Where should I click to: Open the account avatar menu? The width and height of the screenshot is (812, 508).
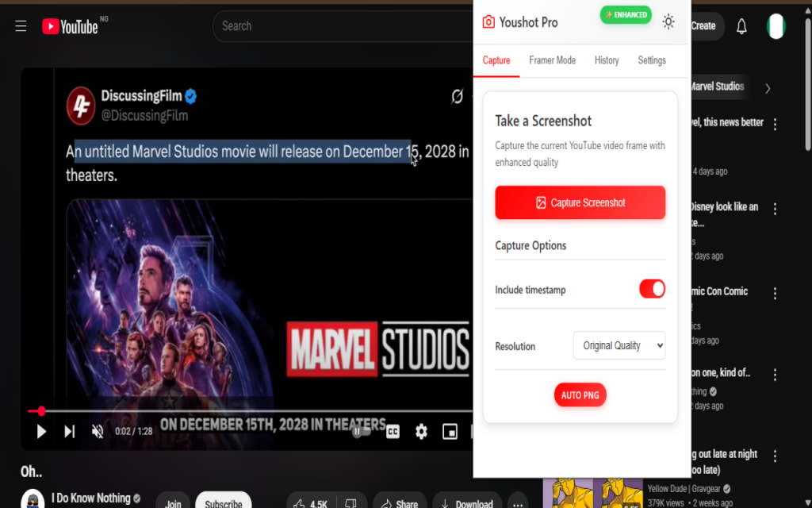click(776, 26)
